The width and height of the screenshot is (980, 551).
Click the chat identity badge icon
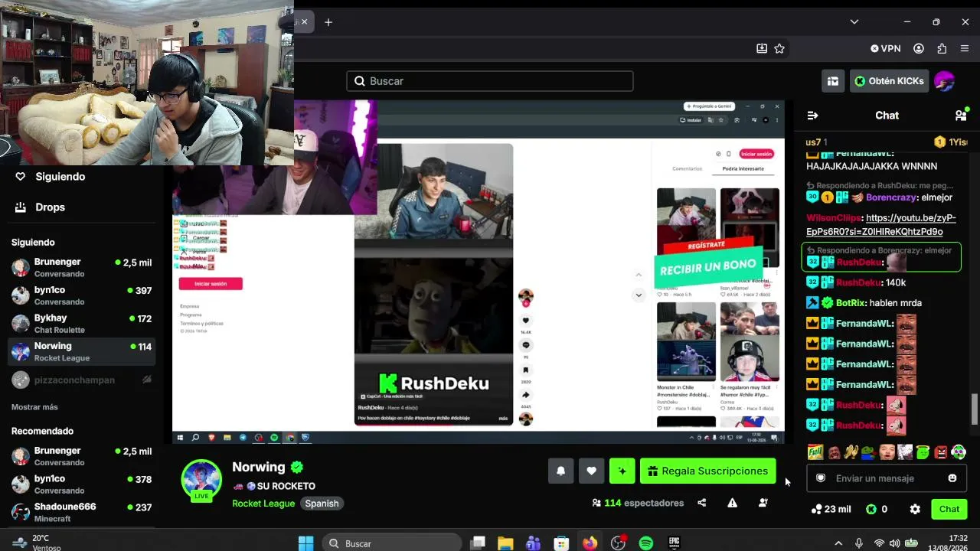click(x=821, y=478)
